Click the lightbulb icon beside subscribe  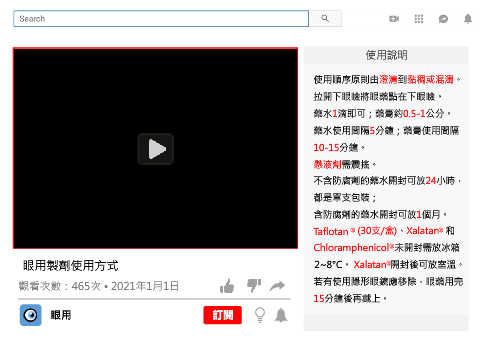(x=260, y=315)
